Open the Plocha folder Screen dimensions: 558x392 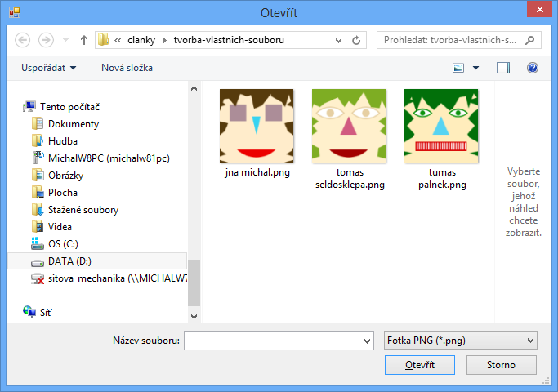tap(63, 193)
